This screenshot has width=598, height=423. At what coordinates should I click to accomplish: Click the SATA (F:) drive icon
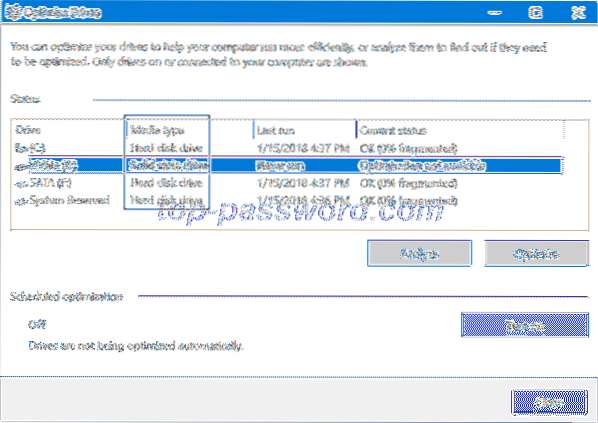(x=21, y=183)
